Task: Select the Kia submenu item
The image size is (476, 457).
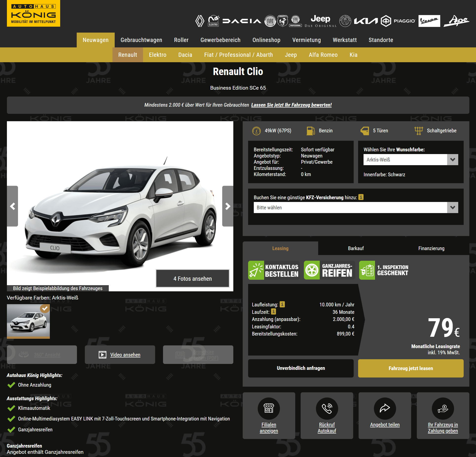Action: pos(353,55)
